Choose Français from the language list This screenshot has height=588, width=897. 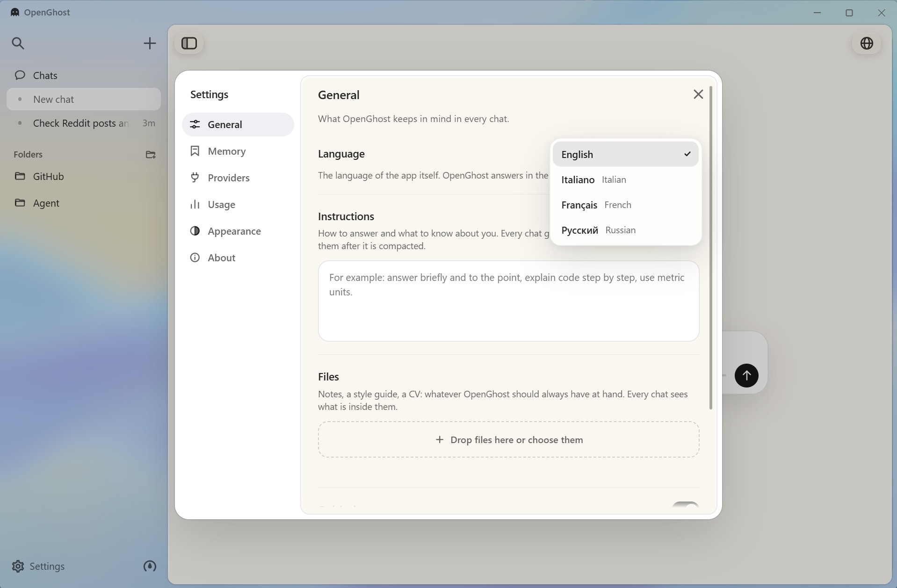626,205
